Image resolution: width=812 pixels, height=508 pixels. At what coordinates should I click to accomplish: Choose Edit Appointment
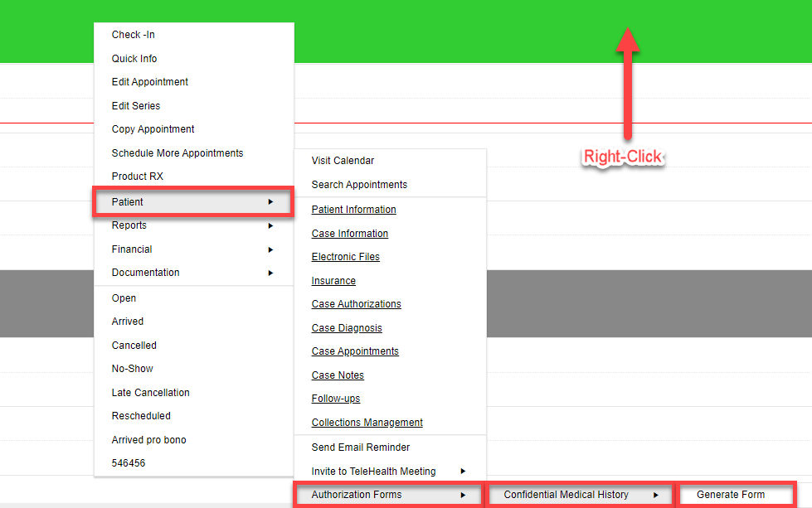149,81
